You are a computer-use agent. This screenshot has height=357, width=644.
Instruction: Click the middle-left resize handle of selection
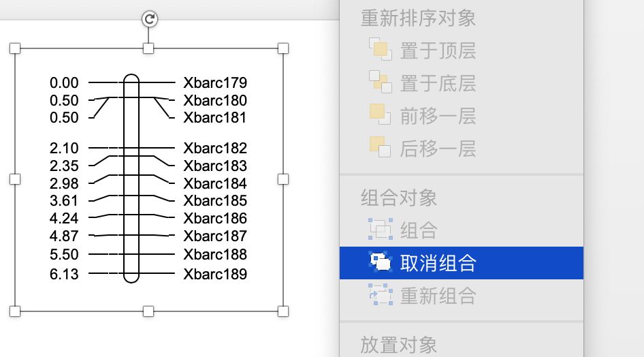coord(15,179)
